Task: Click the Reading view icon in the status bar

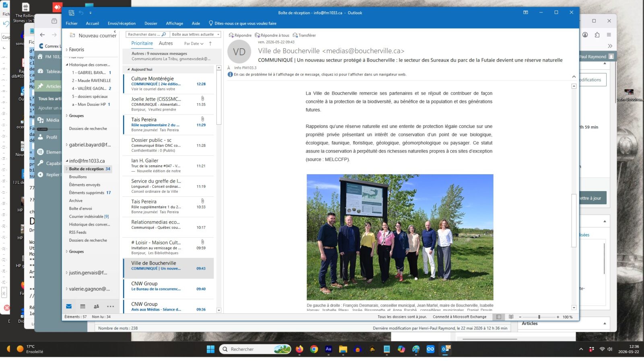Action: click(511, 317)
